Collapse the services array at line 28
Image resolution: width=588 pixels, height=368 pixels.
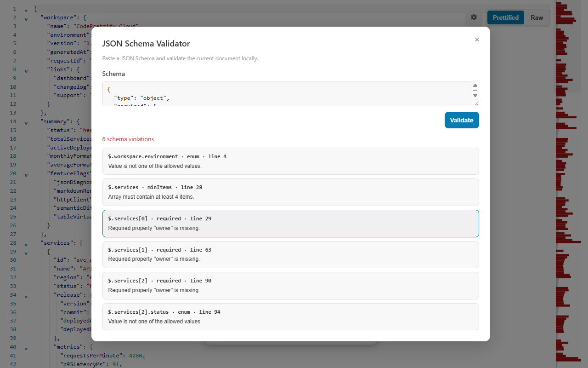tap(26, 245)
